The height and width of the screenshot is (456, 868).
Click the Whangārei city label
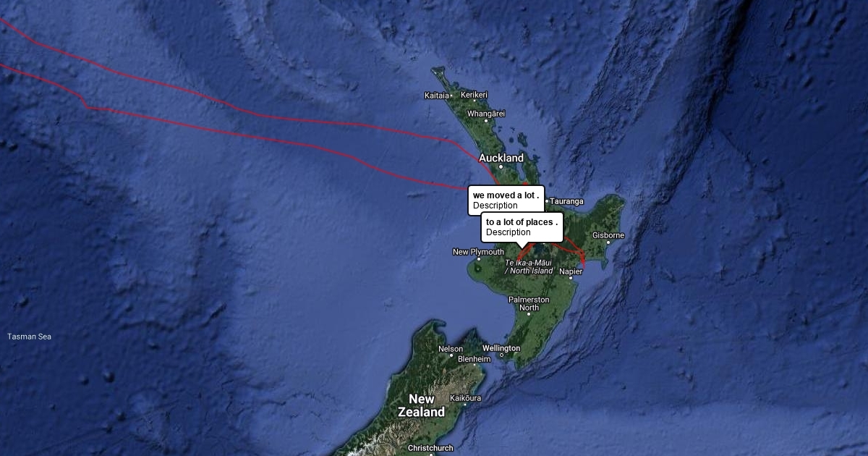(x=486, y=114)
